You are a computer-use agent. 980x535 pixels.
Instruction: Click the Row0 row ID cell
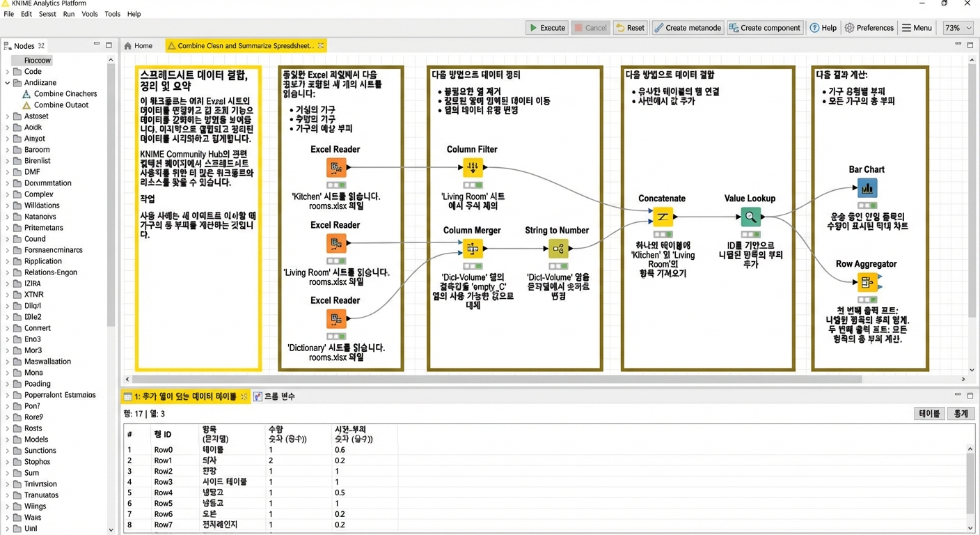click(163, 450)
